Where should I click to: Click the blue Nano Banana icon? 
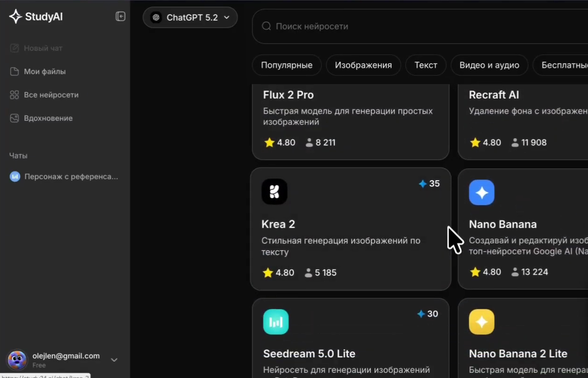[x=482, y=192]
